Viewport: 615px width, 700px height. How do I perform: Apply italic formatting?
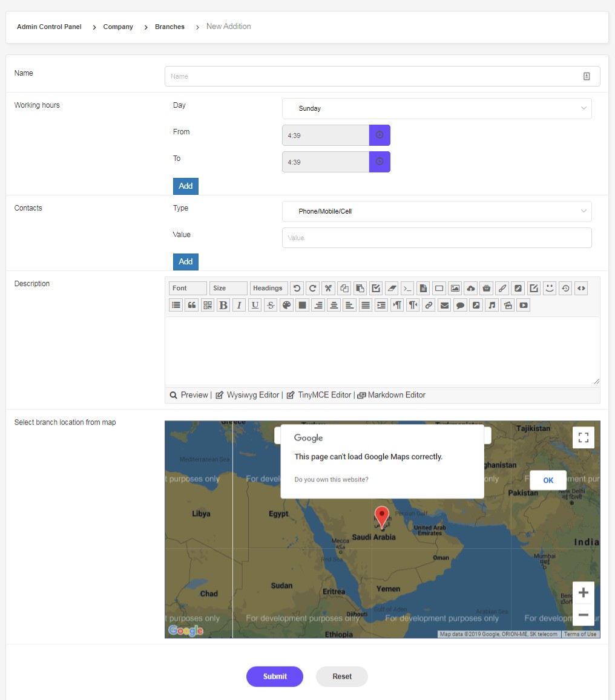[239, 306]
